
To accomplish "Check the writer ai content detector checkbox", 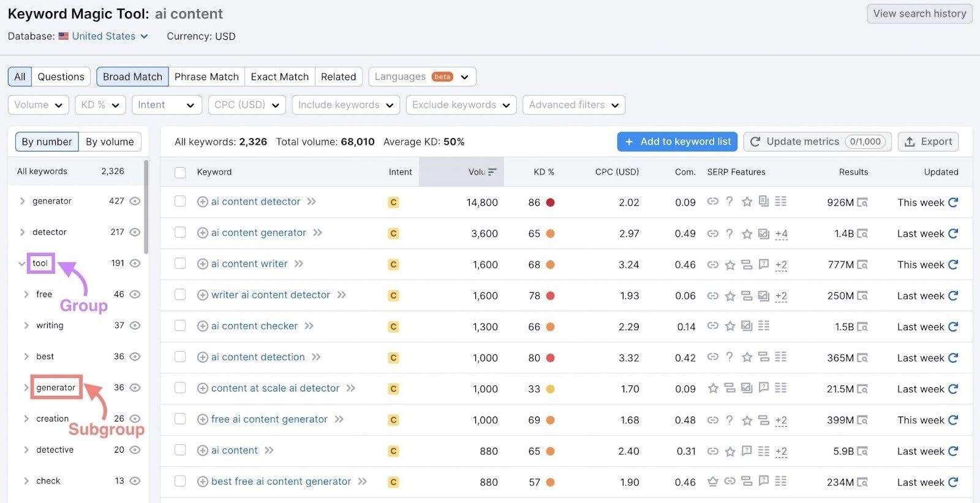I will pos(180,294).
